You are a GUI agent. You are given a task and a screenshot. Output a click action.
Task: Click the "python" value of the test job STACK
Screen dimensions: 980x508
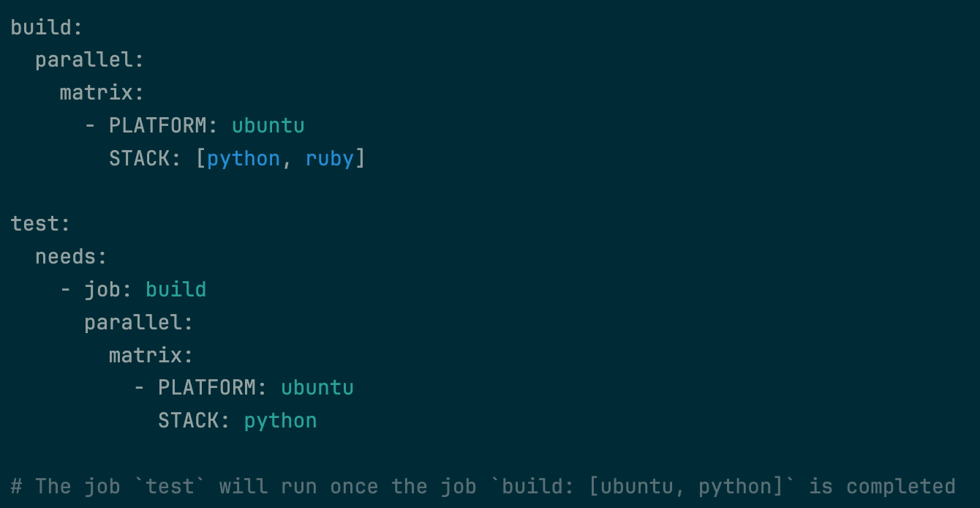[280, 421]
